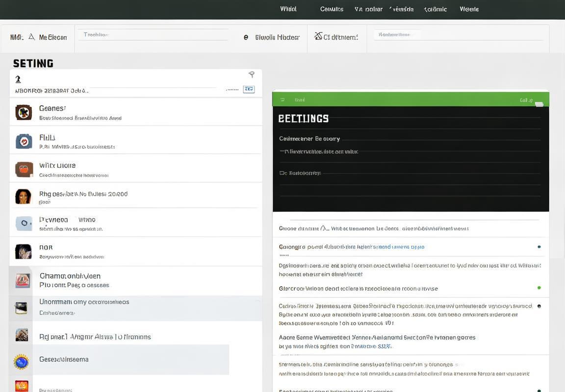Click the portrait avatar of the 'Rhg oes' row
565x392 pixels.
tap(23, 196)
